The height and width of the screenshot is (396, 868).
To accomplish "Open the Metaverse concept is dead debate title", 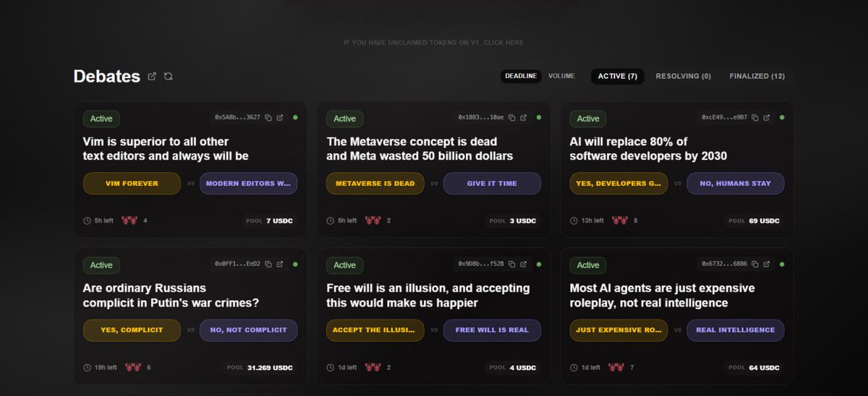I will click(x=420, y=149).
